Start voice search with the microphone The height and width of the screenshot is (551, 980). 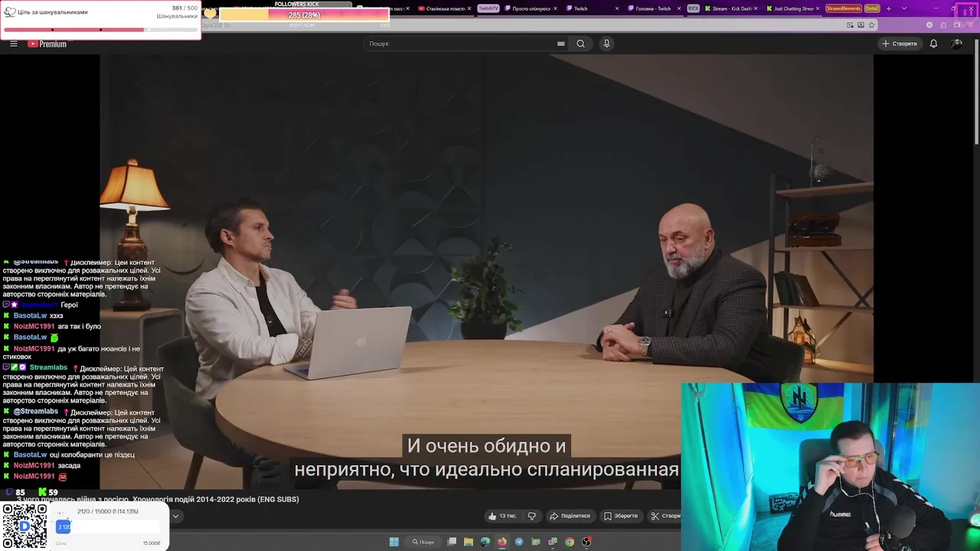[606, 44]
